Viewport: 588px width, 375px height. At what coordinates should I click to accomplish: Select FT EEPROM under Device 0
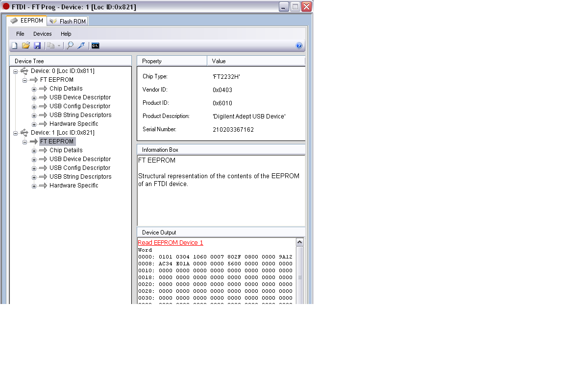tap(57, 80)
